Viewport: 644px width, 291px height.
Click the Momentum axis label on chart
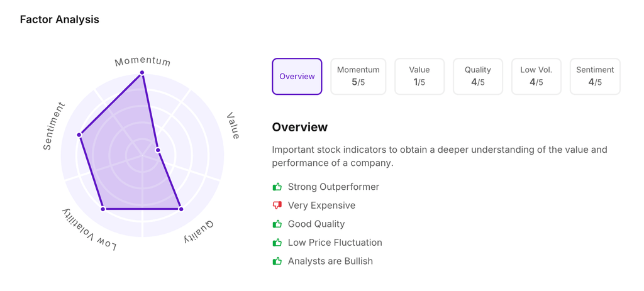point(143,61)
